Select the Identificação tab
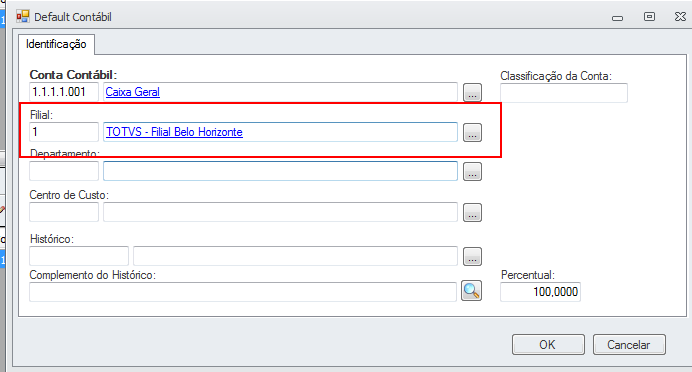692x372 pixels. [x=56, y=44]
